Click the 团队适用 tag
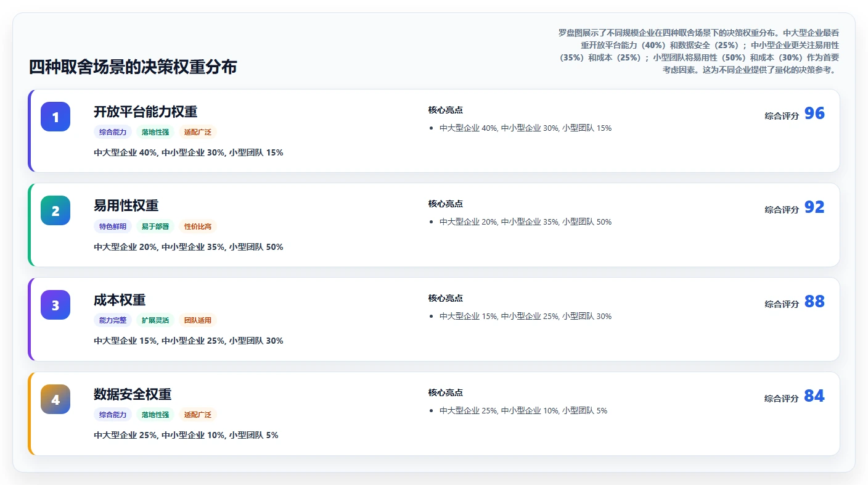 point(198,320)
